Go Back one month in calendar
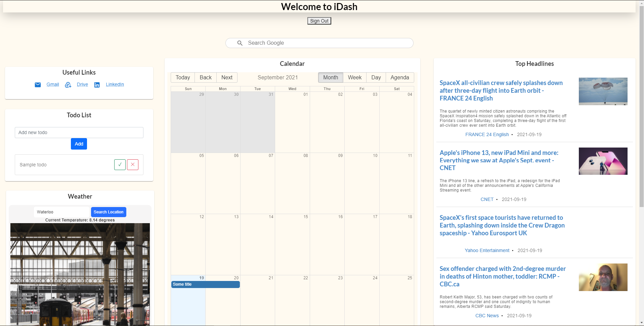Viewport: 644px width, 326px height. pos(206,78)
